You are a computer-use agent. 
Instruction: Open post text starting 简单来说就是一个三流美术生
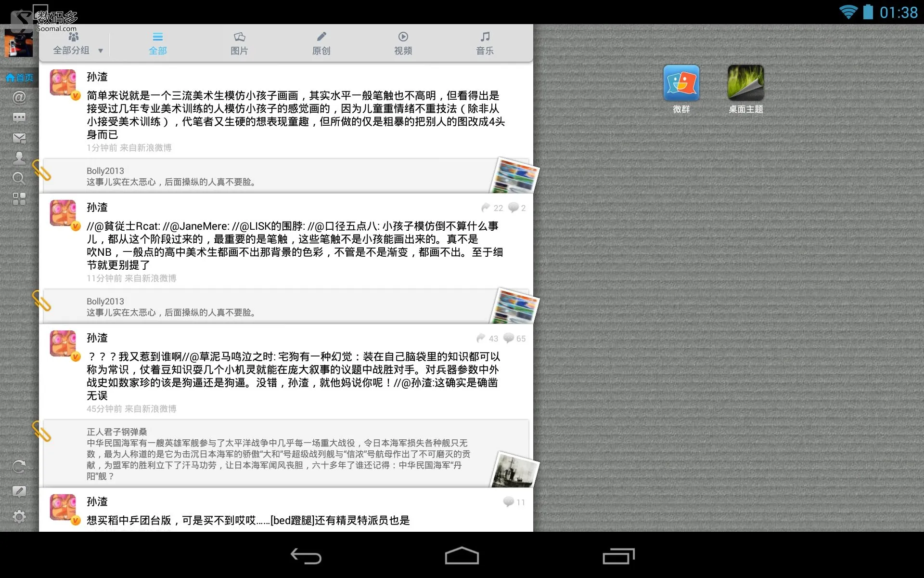(x=295, y=115)
